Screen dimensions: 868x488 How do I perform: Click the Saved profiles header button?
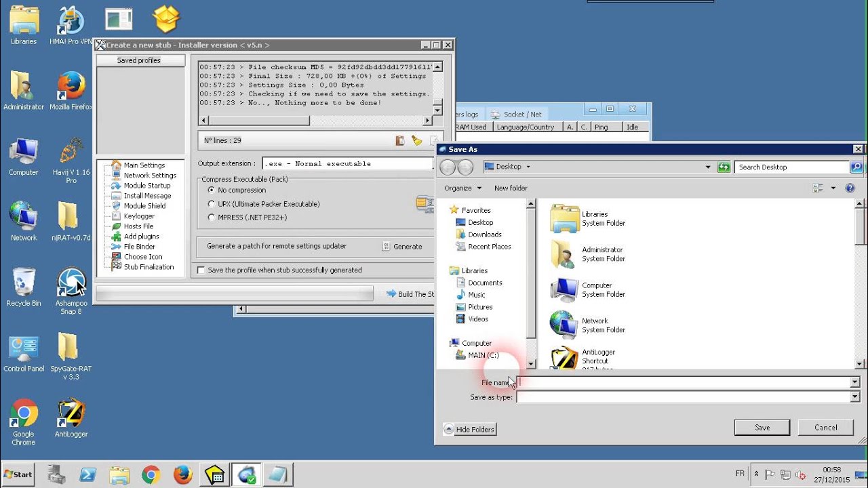[140, 60]
